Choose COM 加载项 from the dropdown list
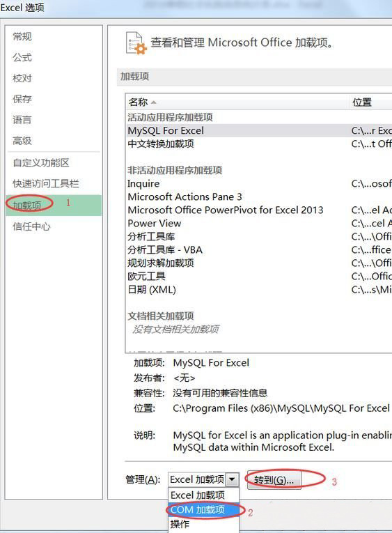392x533 pixels. (204, 509)
